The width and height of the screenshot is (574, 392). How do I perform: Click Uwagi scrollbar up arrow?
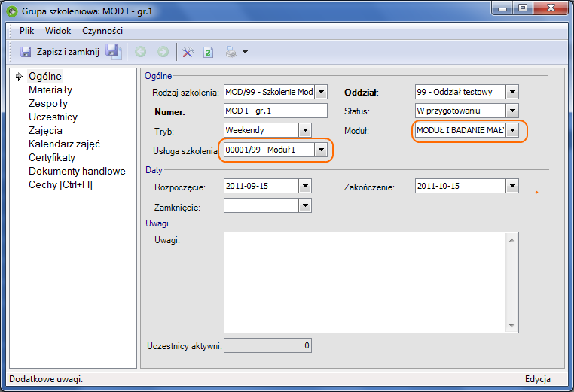coord(511,240)
